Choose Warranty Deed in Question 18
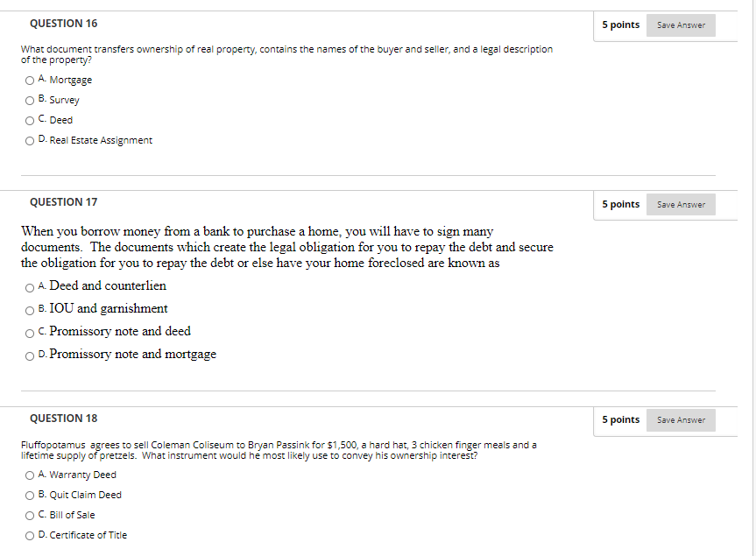The width and height of the screenshot is (756, 556). (30, 475)
